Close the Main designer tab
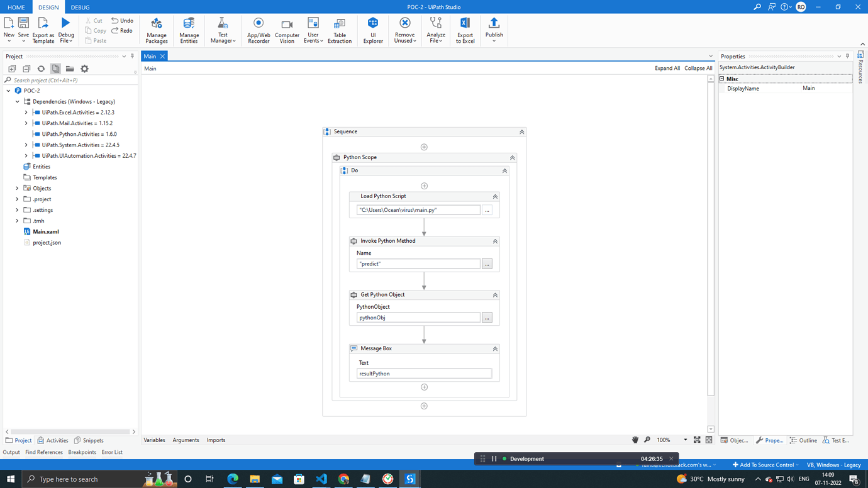This screenshot has width=868, height=488. [x=162, y=57]
